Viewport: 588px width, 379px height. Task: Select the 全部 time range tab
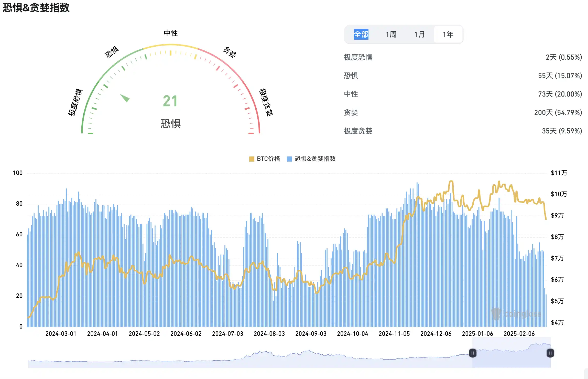pos(361,34)
